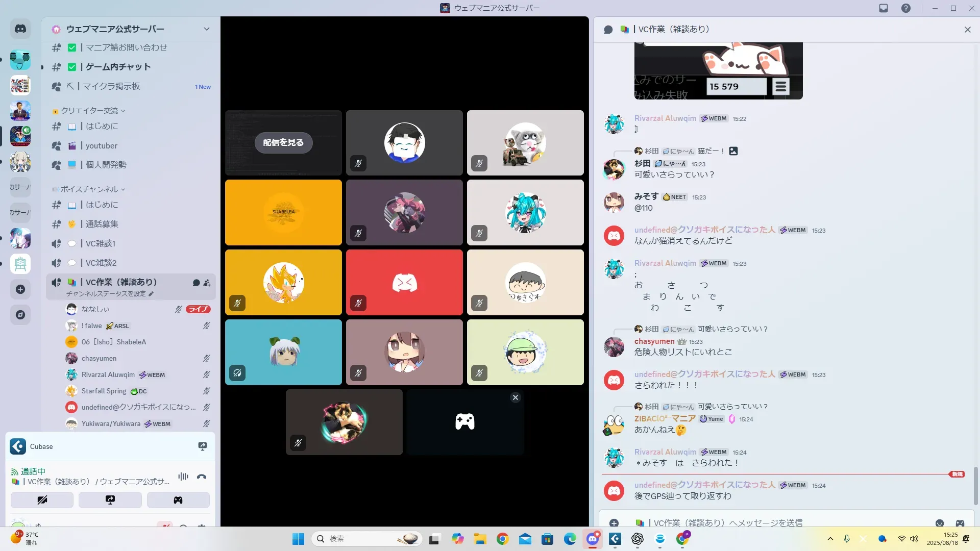Toggle camera on in voice panel
Image resolution: width=980 pixels, height=551 pixels.
pos(42,500)
